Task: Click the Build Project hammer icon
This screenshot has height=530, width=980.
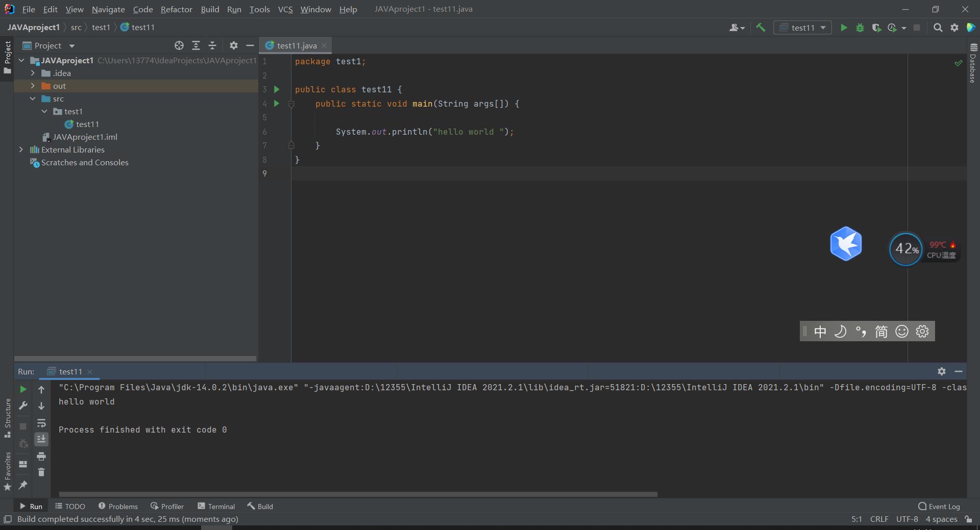Action: (x=761, y=28)
